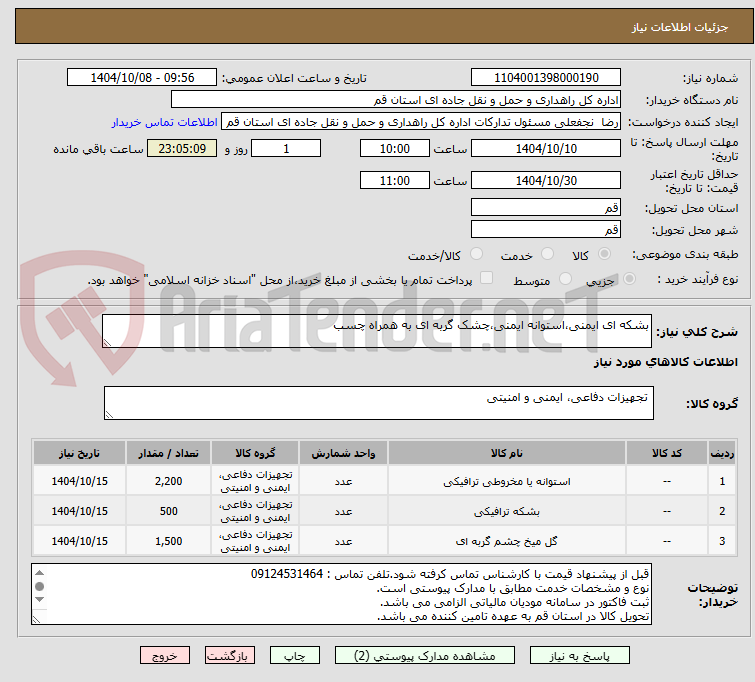Click item 'گل میخ چشم گربه ای'
This screenshot has width=755, height=682.
pos(507,541)
